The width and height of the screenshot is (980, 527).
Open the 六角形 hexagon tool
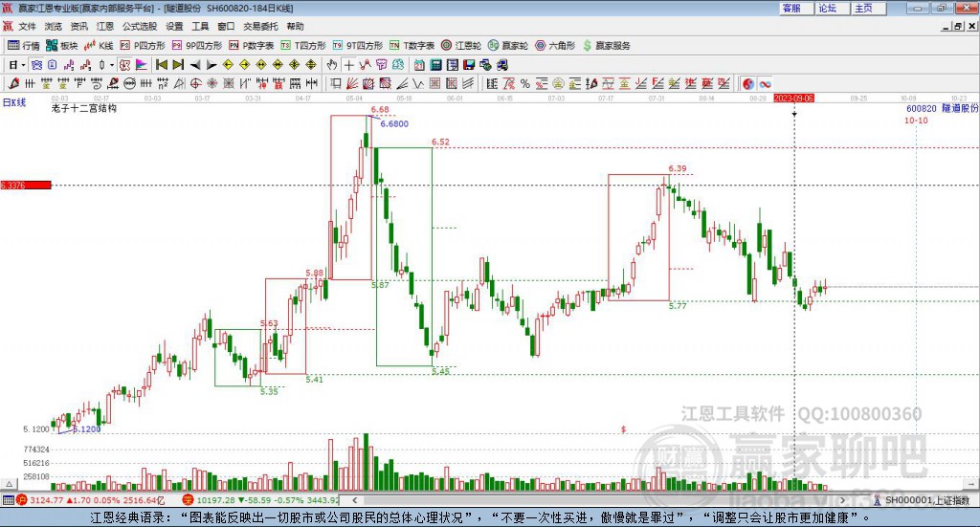555,46
